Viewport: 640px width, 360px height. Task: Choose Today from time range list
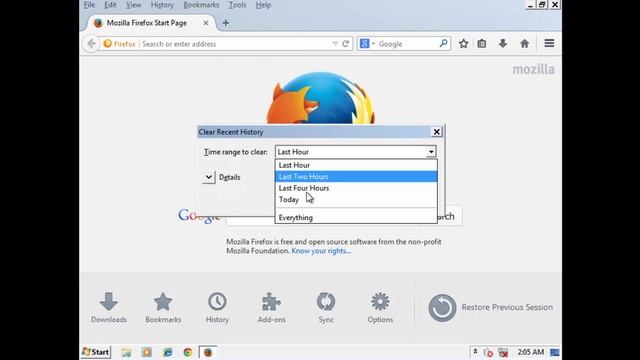pos(356,199)
